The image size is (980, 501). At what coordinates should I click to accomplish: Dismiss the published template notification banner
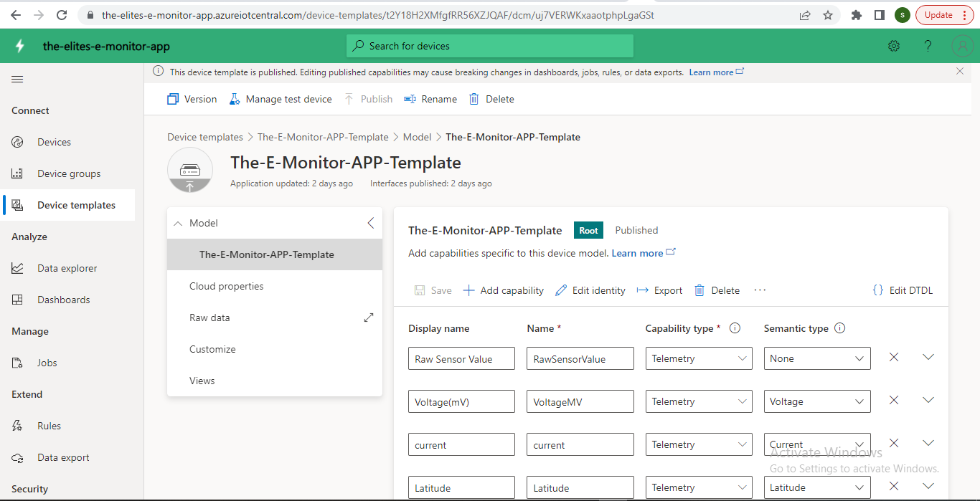pos(960,71)
